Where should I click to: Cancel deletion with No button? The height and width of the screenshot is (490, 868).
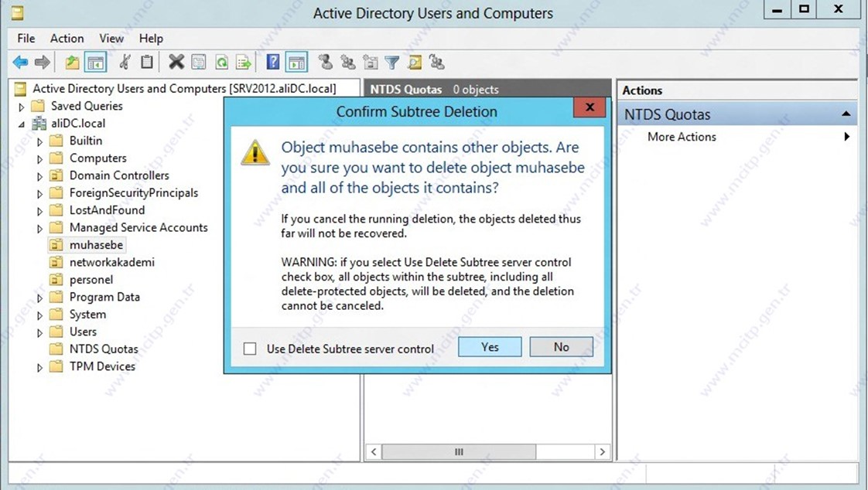pyautogui.click(x=562, y=347)
